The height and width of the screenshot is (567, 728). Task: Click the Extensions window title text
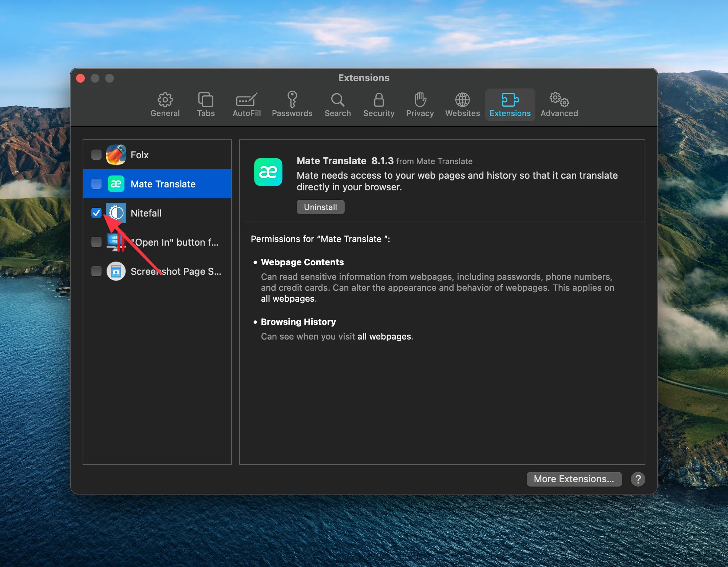click(x=364, y=78)
